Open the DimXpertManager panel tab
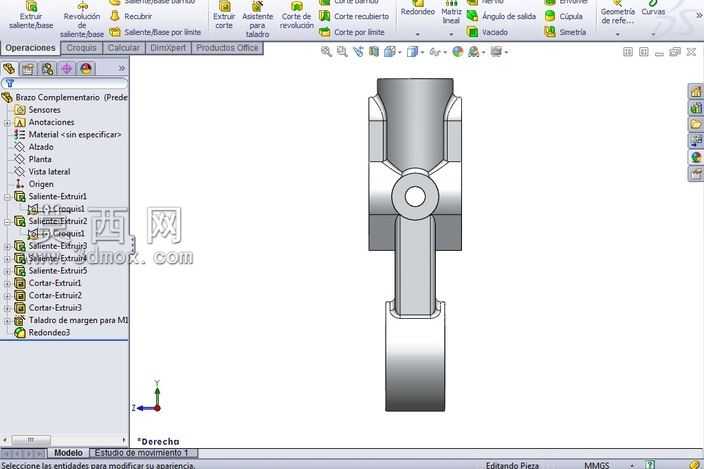This screenshot has width=704, height=469. (66, 69)
